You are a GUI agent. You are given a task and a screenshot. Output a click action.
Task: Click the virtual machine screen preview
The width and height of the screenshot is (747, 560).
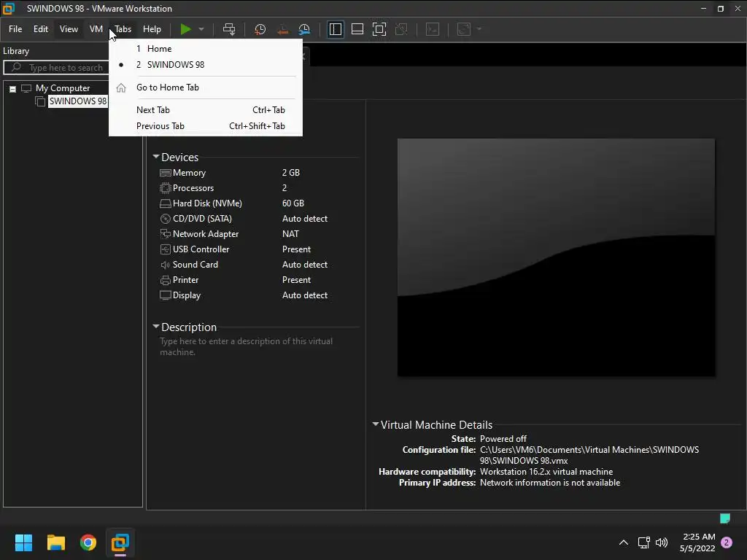(556, 257)
